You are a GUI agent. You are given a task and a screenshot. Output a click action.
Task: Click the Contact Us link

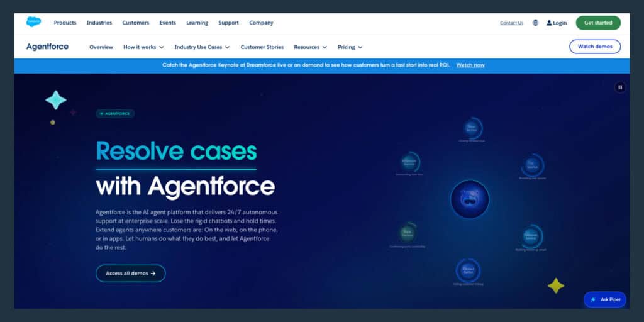pos(511,23)
